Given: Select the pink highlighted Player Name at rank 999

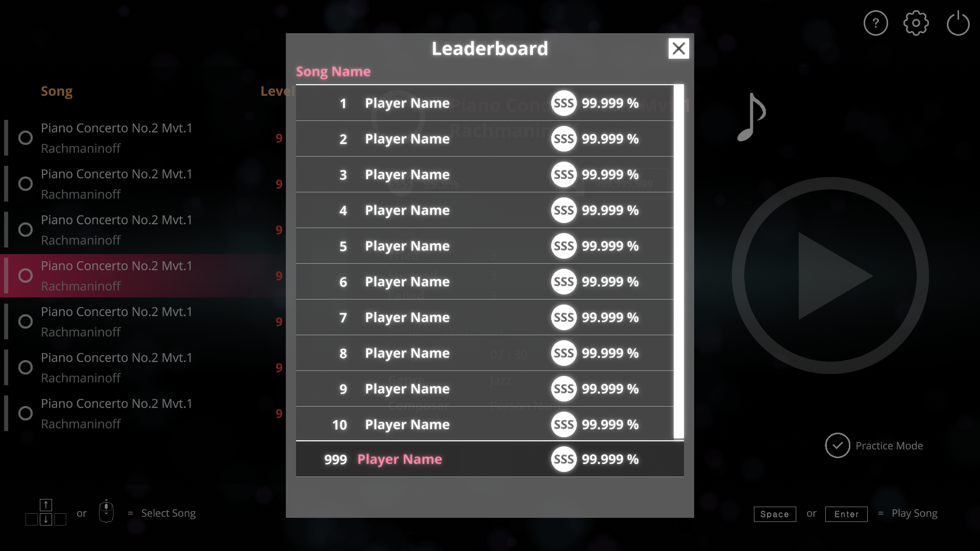Looking at the screenshot, I should click(400, 459).
